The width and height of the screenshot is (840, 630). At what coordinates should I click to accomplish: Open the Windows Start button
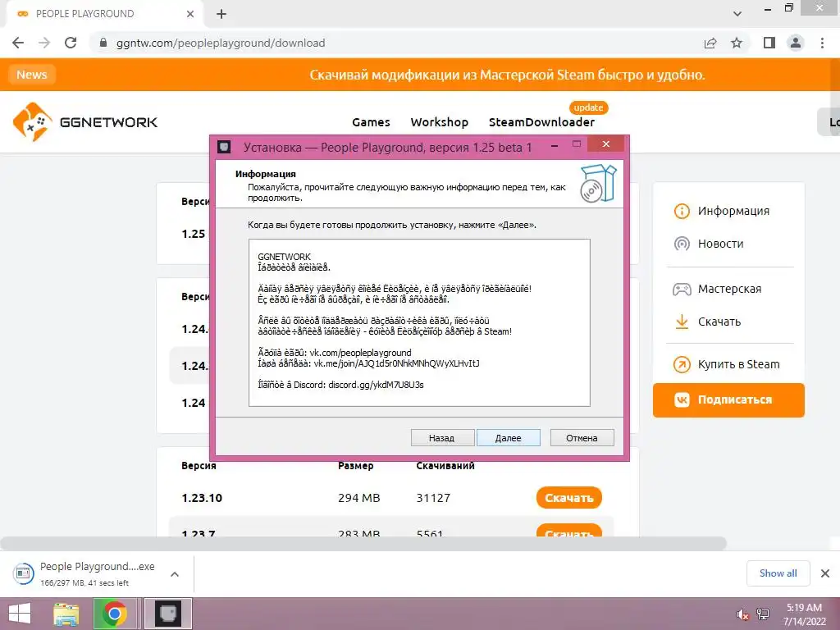[20, 614]
